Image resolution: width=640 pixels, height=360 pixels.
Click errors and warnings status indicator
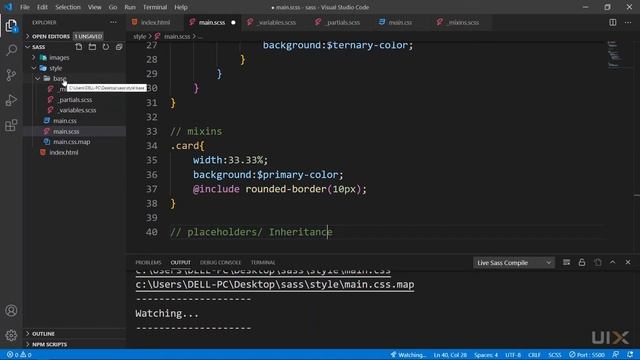tap(19, 355)
